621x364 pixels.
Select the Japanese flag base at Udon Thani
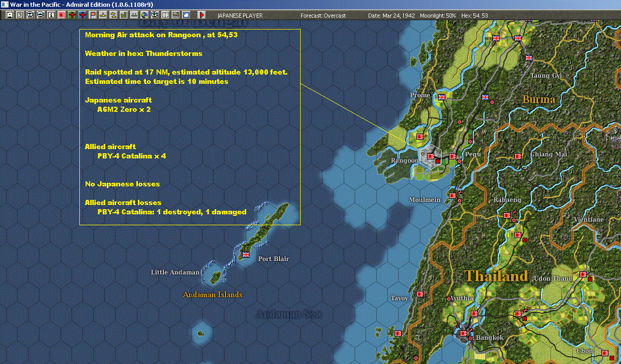pyautogui.click(x=583, y=274)
